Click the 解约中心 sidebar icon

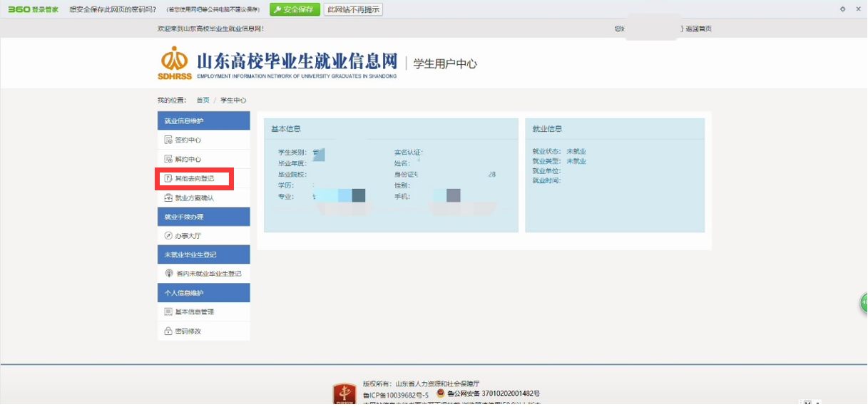coord(168,159)
